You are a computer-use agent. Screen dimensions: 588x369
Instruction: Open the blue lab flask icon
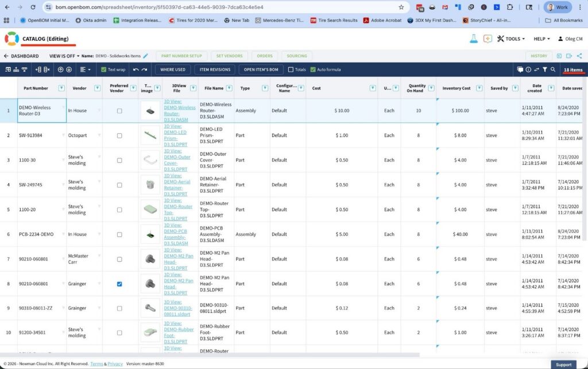click(x=474, y=39)
